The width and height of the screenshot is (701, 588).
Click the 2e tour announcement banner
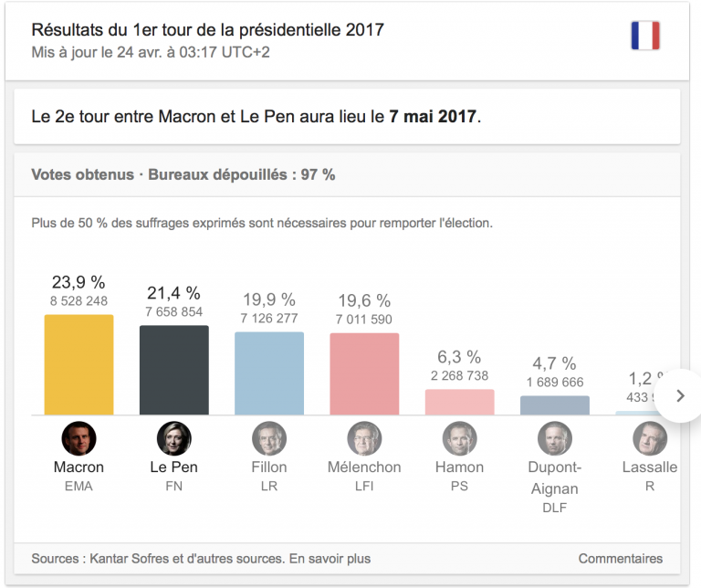click(347, 116)
